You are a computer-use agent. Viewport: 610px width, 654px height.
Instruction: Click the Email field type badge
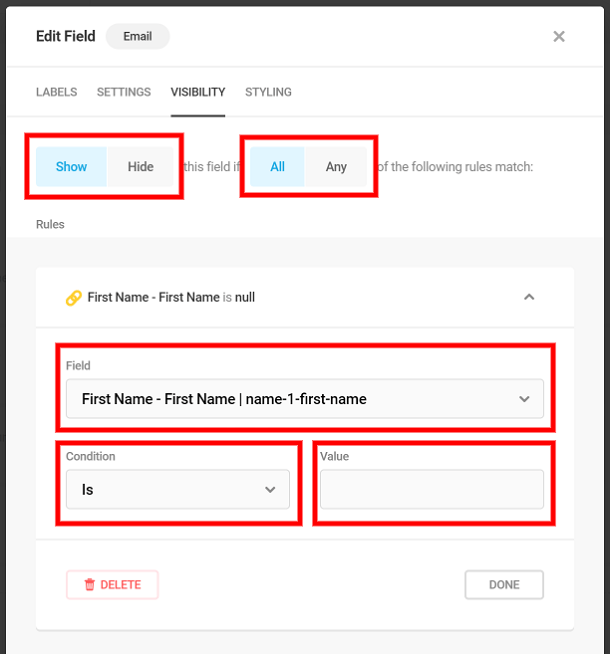(x=138, y=36)
